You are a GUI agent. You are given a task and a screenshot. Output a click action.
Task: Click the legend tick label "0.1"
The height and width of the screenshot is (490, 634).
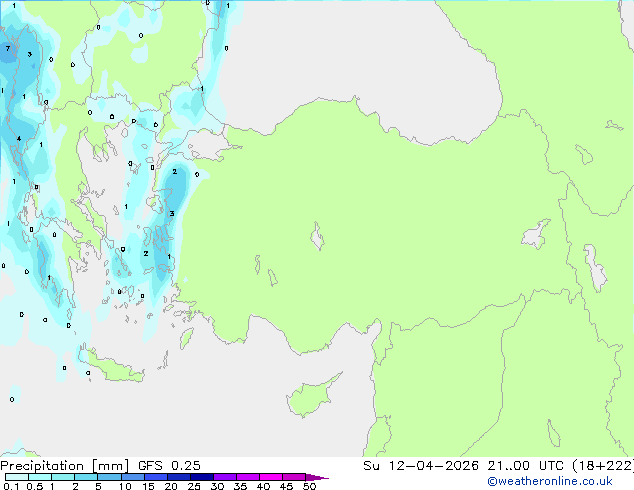11,486
